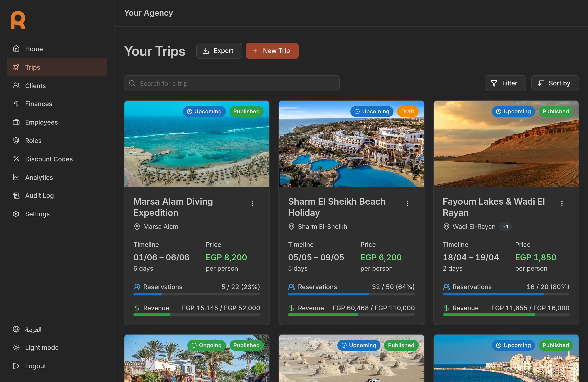Image resolution: width=588 pixels, height=382 pixels.
Task: Click the Audit Log icon
Action: [x=16, y=196]
